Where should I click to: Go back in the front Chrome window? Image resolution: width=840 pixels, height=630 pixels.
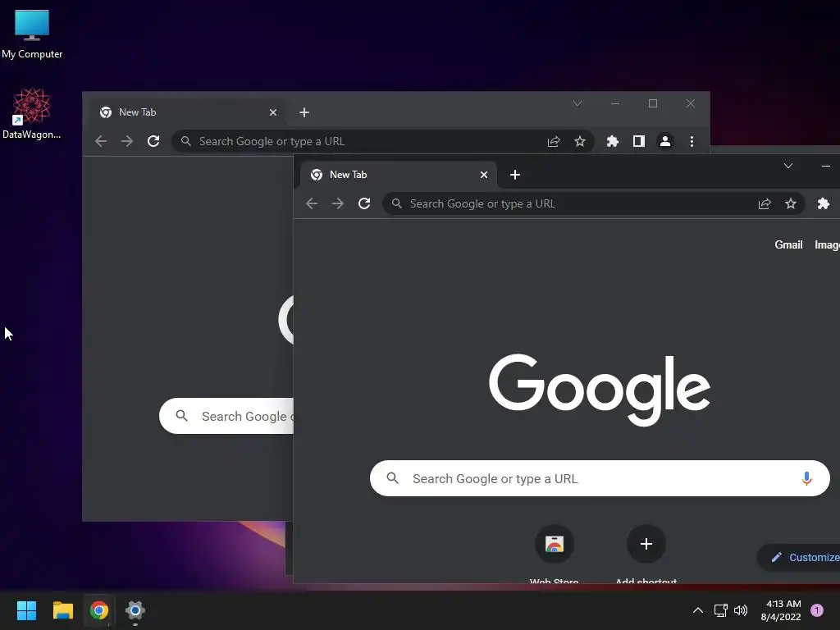(x=312, y=203)
